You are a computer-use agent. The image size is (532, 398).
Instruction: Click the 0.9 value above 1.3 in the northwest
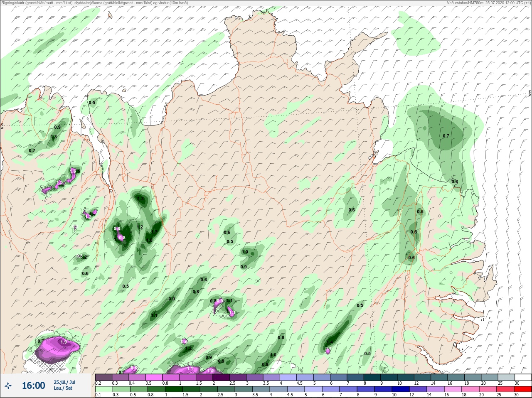click(x=57, y=127)
